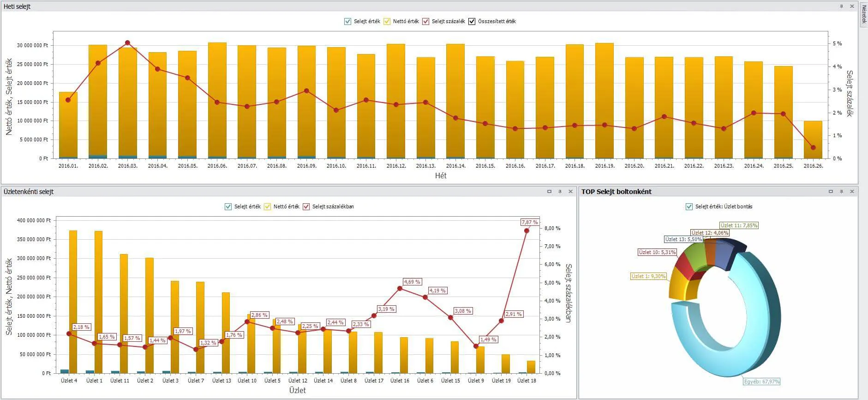Image resolution: width=868 pixels, height=400 pixels.
Task: Click the Egyéb: 67,97% donut label
Action: point(761,382)
